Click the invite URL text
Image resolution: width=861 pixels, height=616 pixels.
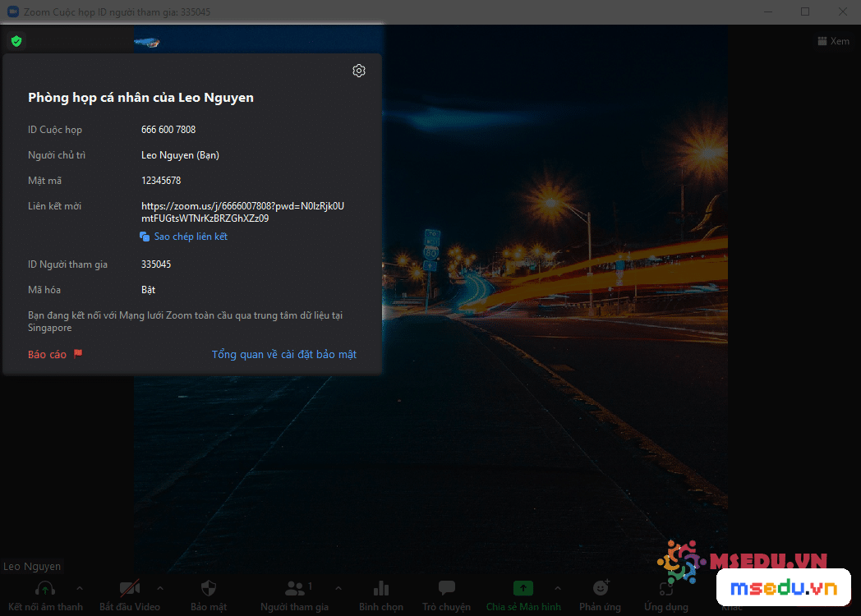click(242, 212)
